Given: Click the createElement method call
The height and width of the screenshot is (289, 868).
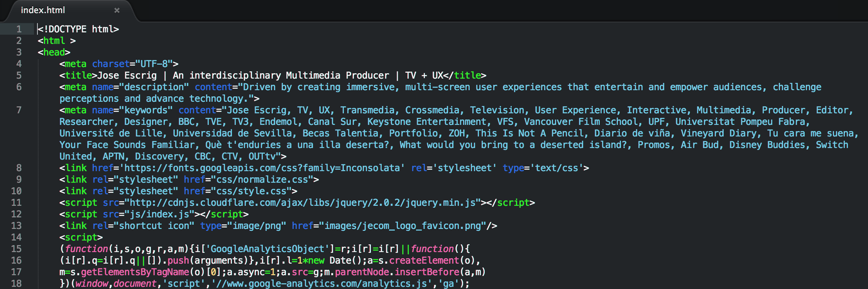Looking at the screenshot, I should pyautogui.click(x=424, y=260).
